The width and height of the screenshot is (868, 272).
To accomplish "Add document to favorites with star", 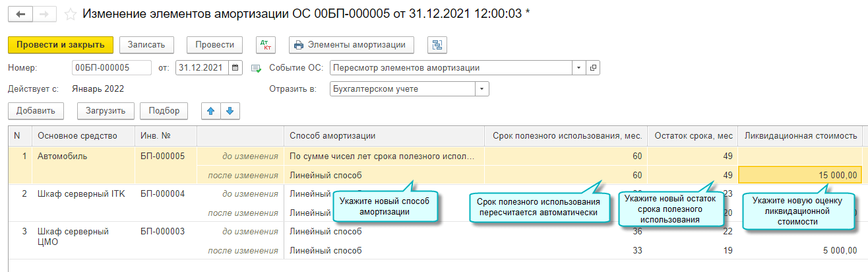I will (x=71, y=14).
